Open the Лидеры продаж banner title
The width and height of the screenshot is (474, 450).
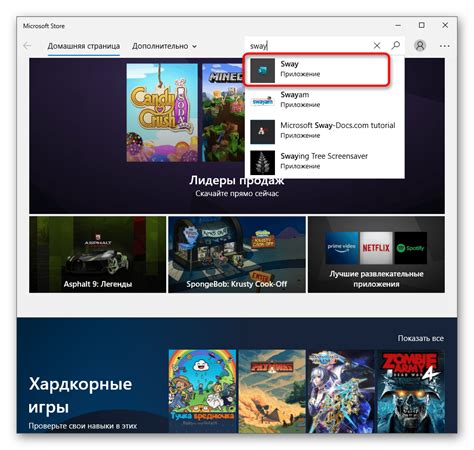click(237, 181)
